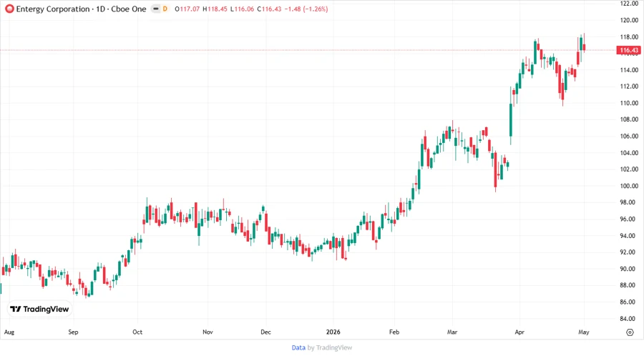Click the 98.00 price axis label
The width and height of the screenshot is (644, 356).
click(629, 202)
